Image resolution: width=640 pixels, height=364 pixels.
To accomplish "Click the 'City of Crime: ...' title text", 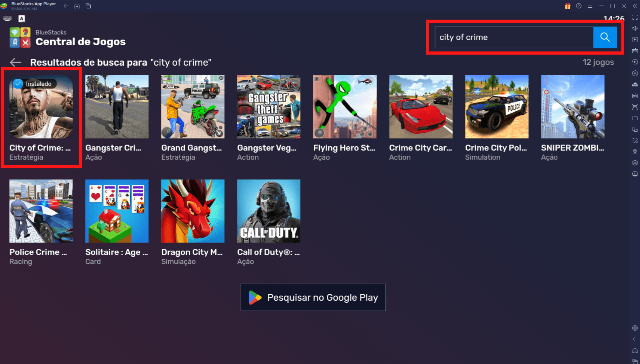I will (40, 148).
